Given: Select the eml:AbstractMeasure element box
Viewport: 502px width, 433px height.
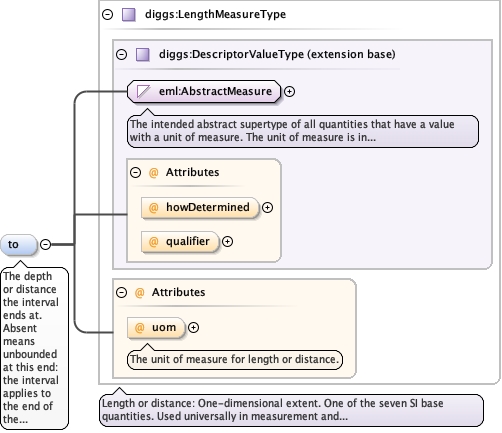Looking at the screenshot, I should tap(204, 91).
